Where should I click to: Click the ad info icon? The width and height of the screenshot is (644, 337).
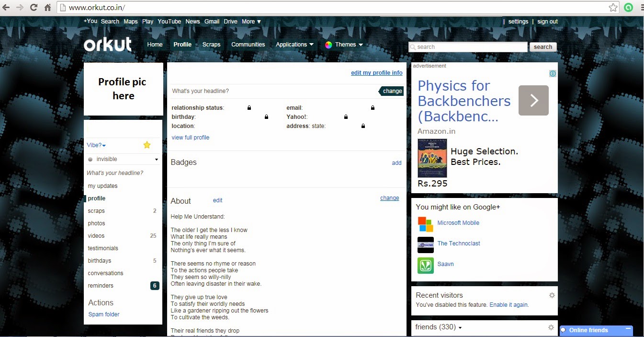coord(553,73)
